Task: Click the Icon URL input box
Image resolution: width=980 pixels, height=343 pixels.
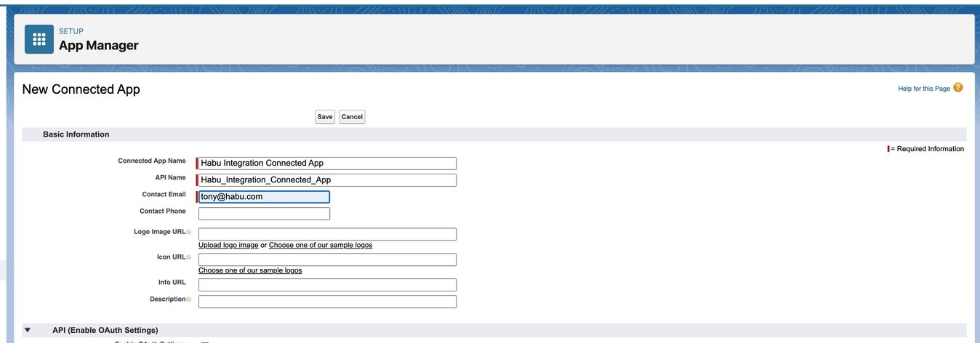Action: [x=327, y=259]
